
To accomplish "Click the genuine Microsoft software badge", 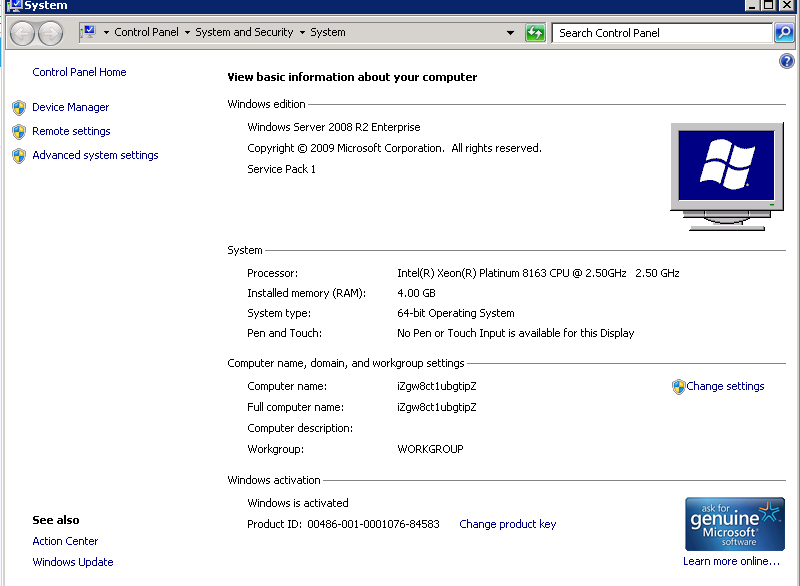I will [734, 523].
